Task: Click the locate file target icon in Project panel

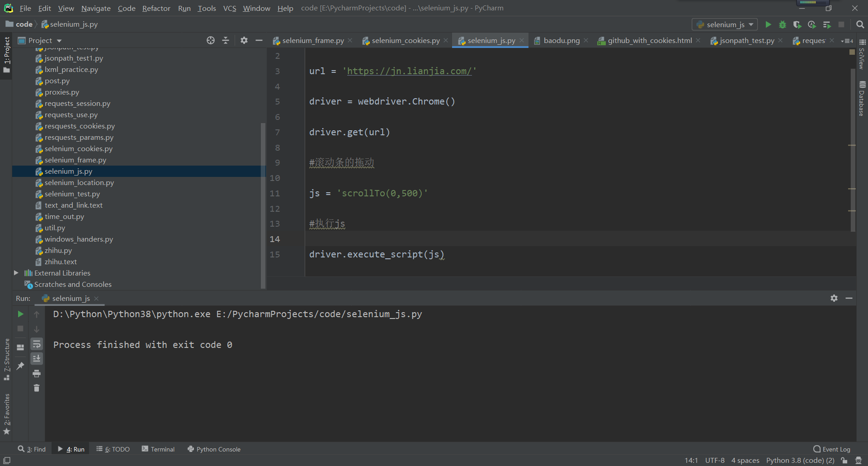Action: pos(211,40)
